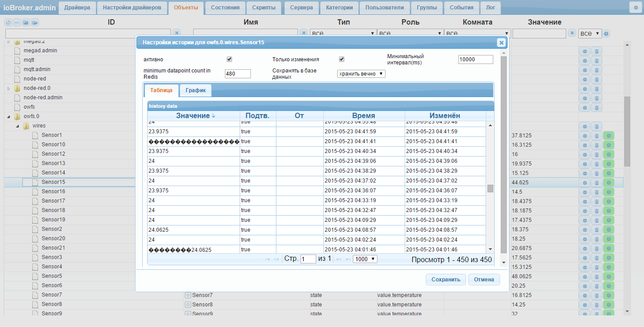Open the 1000 rows-per-page dropdown
Viewport: 644px width, 327px height.
365,259
